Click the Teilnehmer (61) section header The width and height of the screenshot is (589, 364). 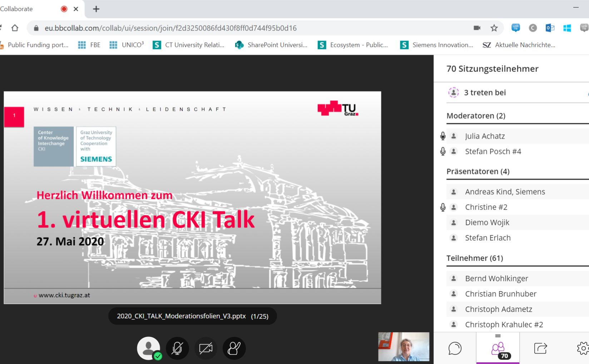pos(475,258)
